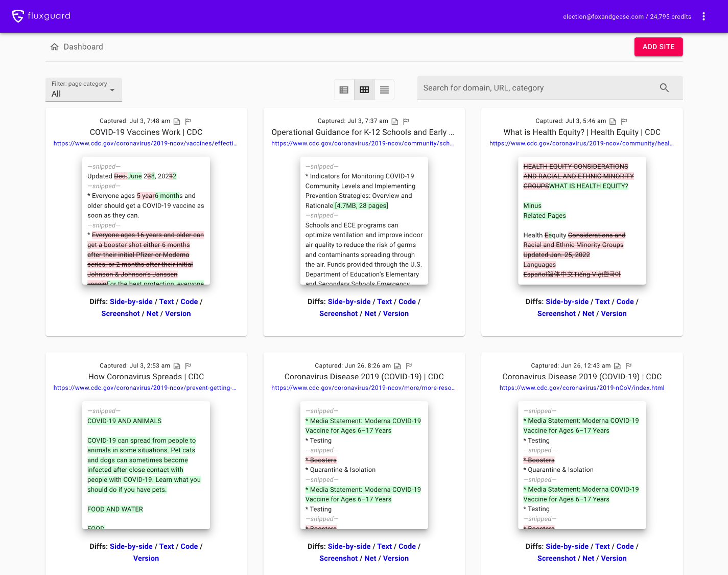Flag the What is Health Equity capture

(624, 122)
